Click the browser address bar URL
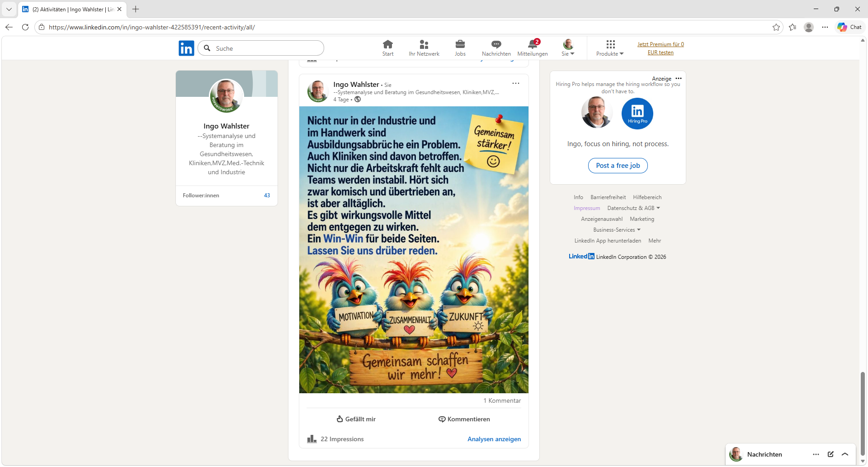This screenshot has height=467, width=868. (x=152, y=27)
